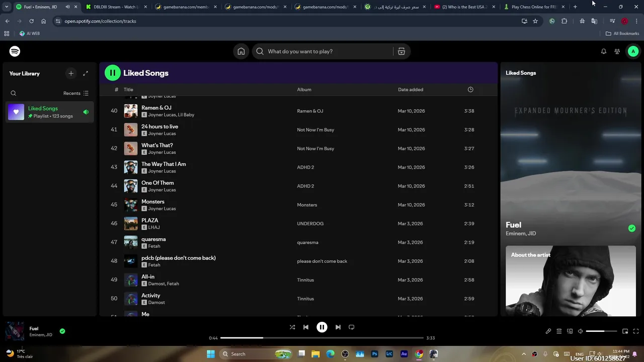Switch to the Play Chess Online tab

(x=534, y=7)
